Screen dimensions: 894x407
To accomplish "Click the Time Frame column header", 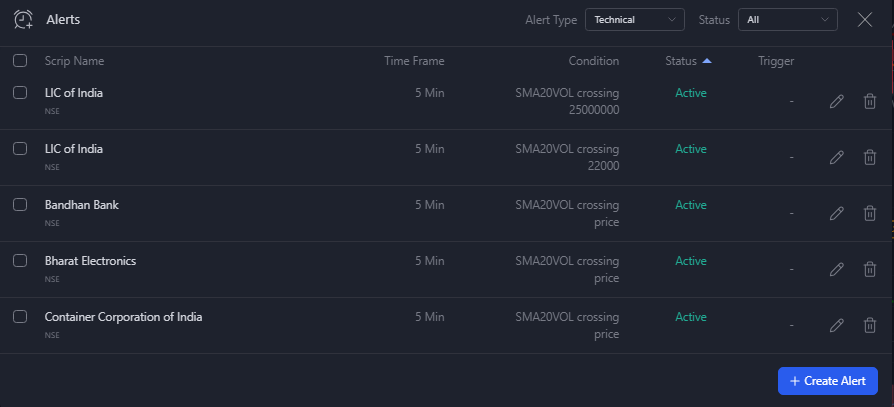I will tap(414, 61).
